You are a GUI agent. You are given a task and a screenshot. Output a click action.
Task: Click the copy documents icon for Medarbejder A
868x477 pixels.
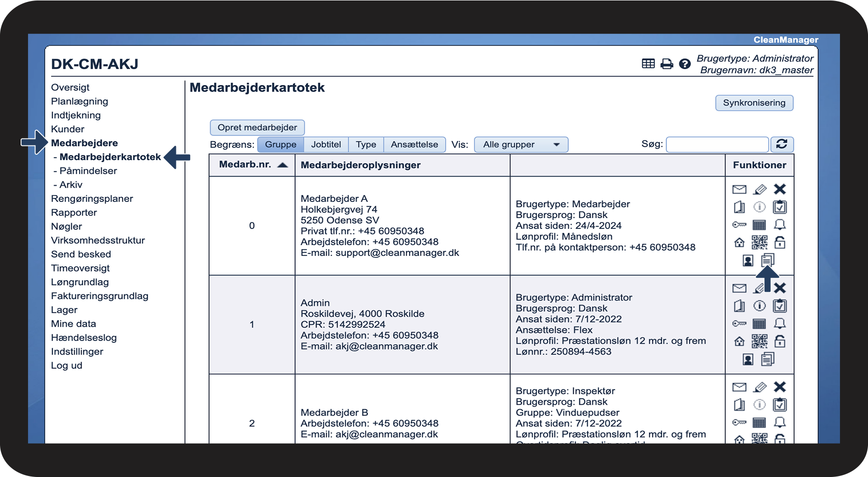click(x=768, y=260)
